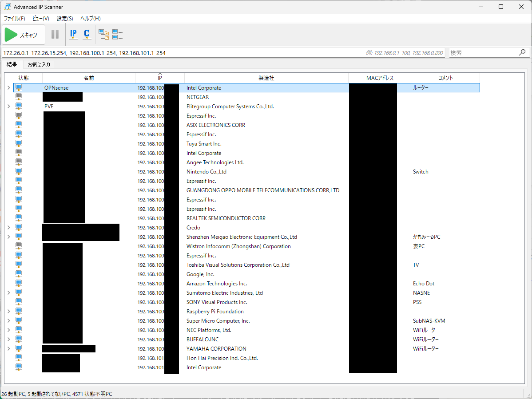The image size is (532, 399).
Task: Expand the Super Micro Computer row
Action: point(9,321)
